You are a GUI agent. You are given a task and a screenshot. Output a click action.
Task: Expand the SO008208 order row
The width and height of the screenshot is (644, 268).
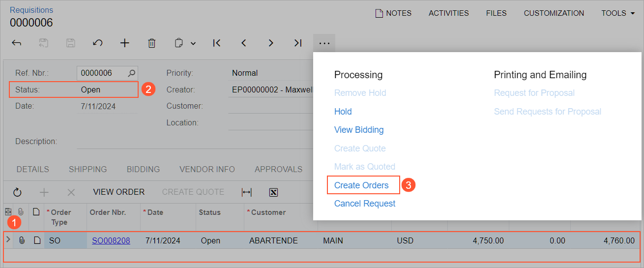click(8, 240)
